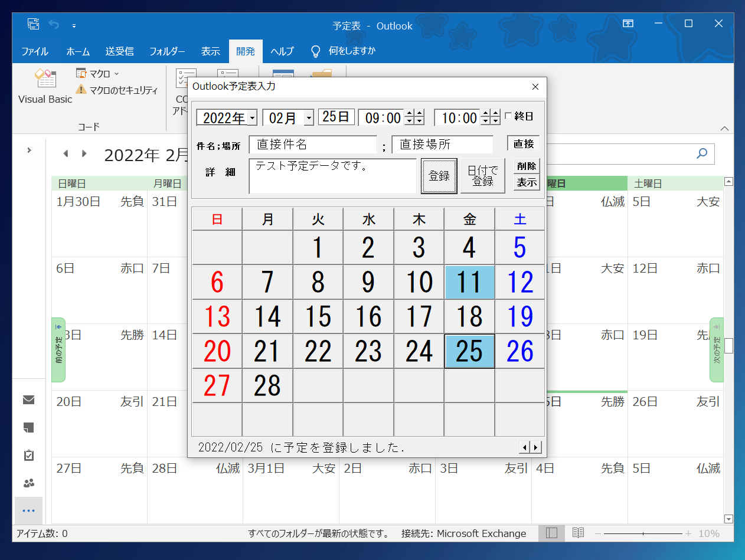
Task: Expand the folder pane chevron
Action: point(29,150)
